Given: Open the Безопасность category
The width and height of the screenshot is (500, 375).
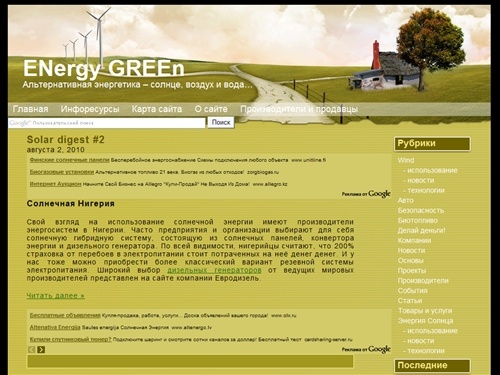Looking at the screenshot, I should [421, 210].
